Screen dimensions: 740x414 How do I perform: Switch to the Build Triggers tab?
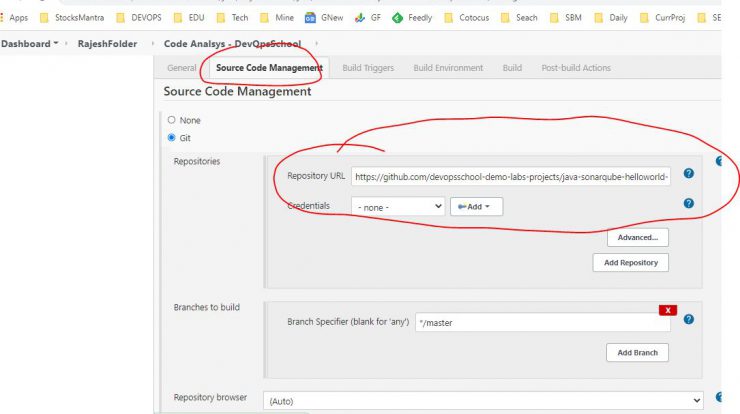tap(368, 68)
